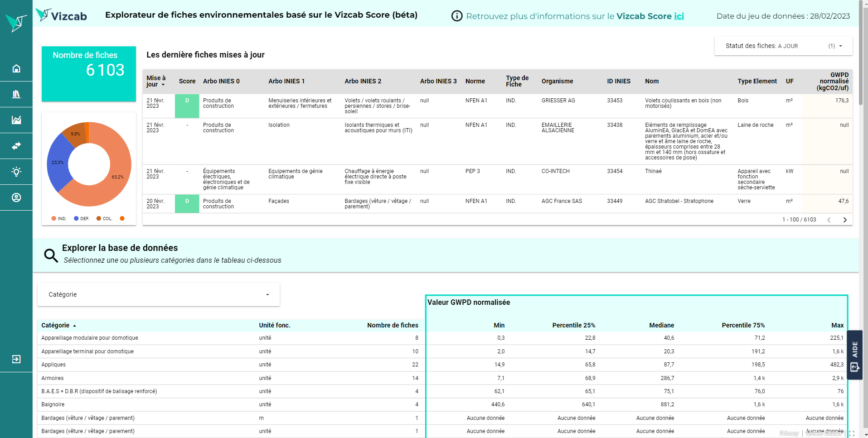Click the fullscreen icon at bottom right
The width and height of the screenshot is (868, 438).
tap(852, 433)
